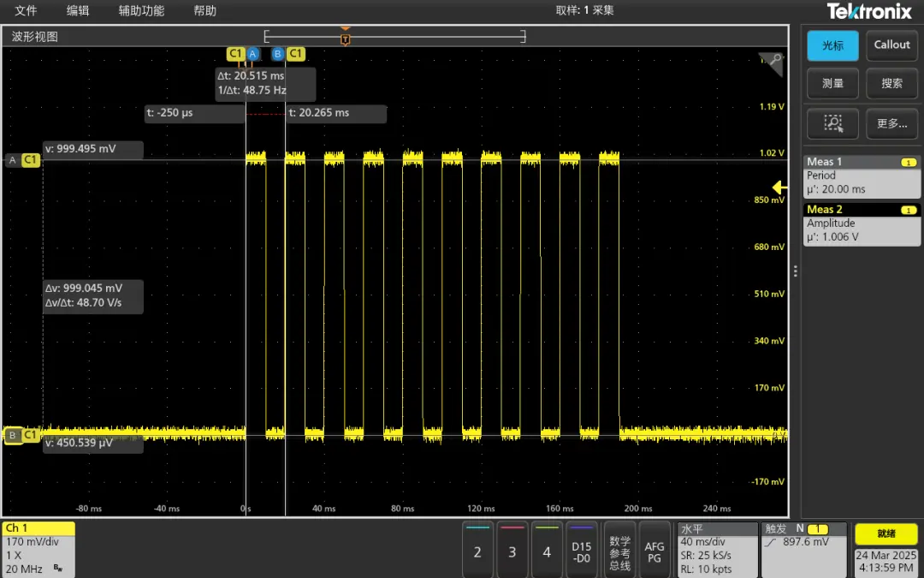The image size is (924, 578).
Task: Click the 240 ms time axis label
Action: point(717,509)
